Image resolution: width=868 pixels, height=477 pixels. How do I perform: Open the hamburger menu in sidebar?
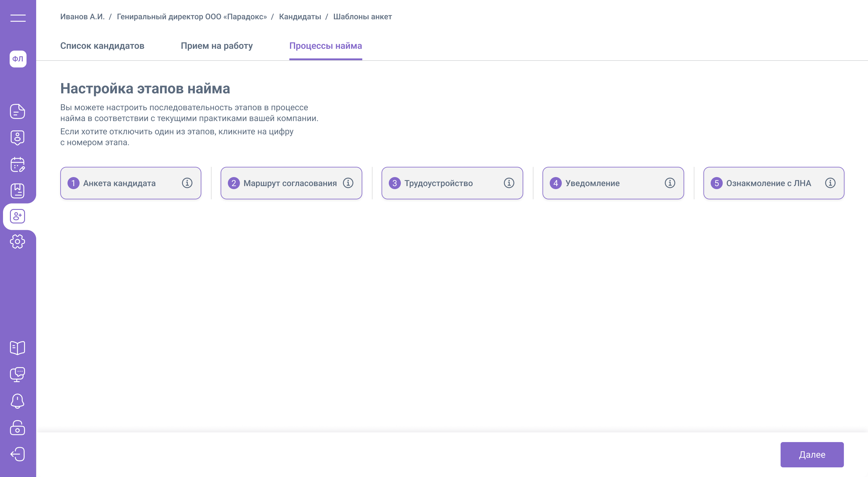point(18,18)
